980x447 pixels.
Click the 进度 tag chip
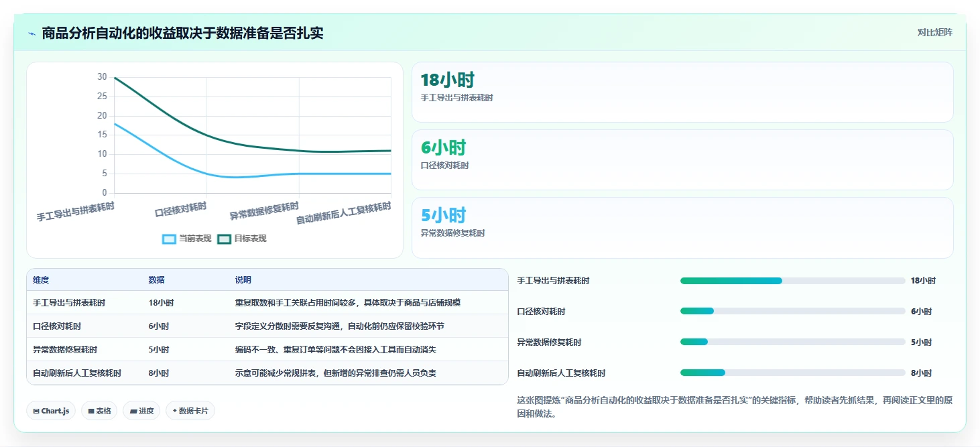pyautogui.click(x=141, y=411)
